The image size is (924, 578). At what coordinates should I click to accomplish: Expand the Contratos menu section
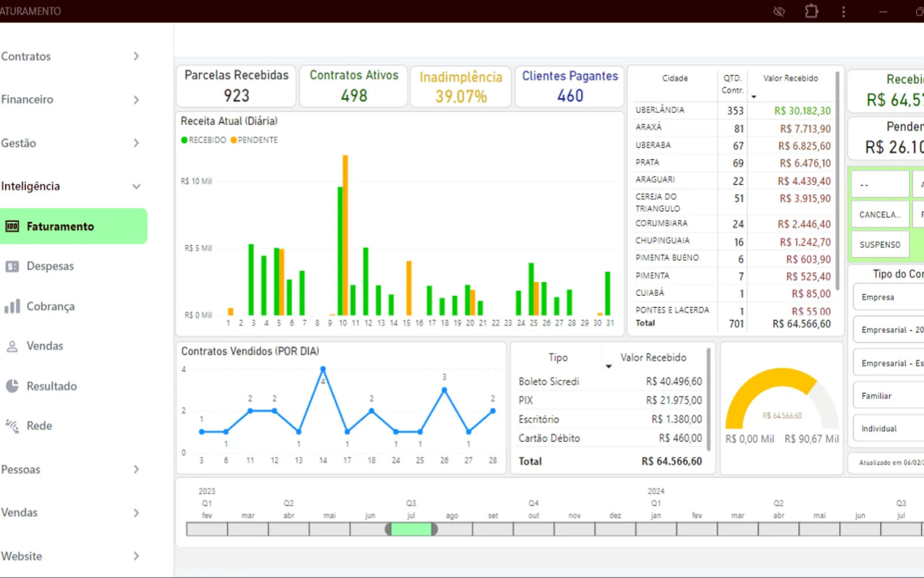136,56
